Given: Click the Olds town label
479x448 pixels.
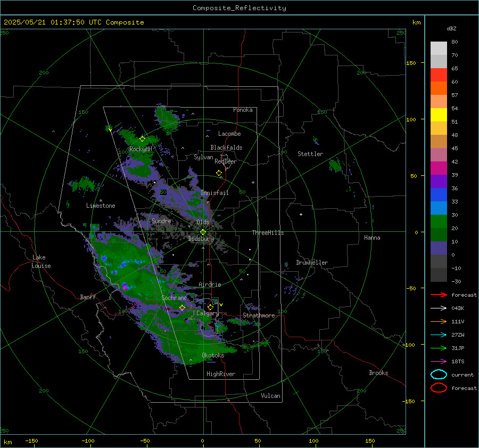Looking at the screenshot, I should click(203, 222).
